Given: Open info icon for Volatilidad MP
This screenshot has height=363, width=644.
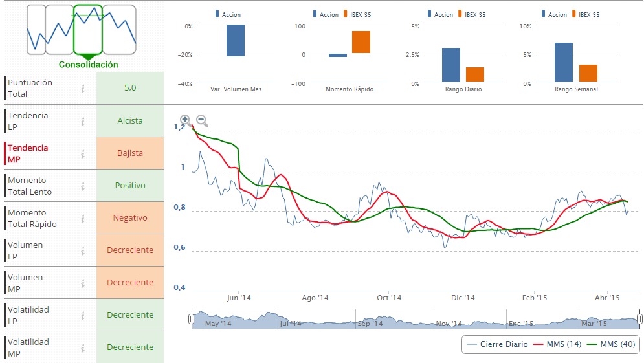Looking at the screenshot, I should pyautogui.click(x=83, y=347).
